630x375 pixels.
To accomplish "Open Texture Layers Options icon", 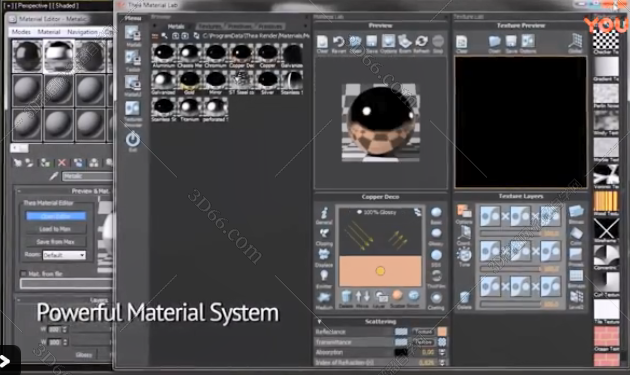I will point(464,211).
